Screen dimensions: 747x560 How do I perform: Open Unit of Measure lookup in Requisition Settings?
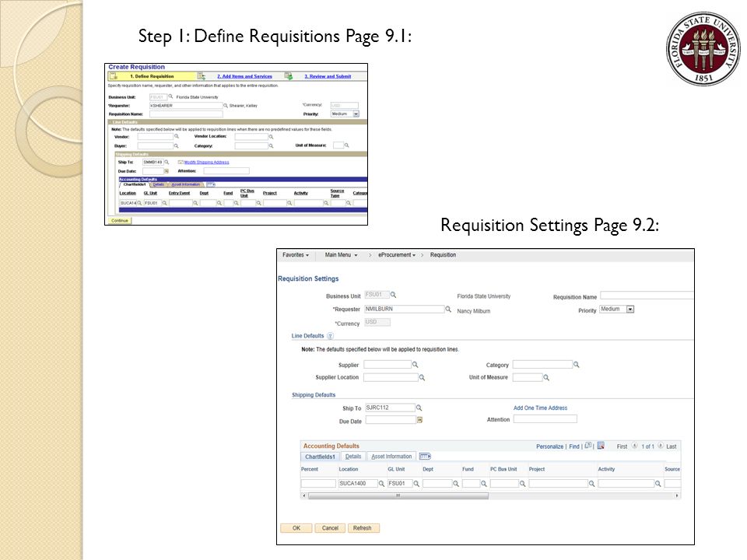[546, 378]
